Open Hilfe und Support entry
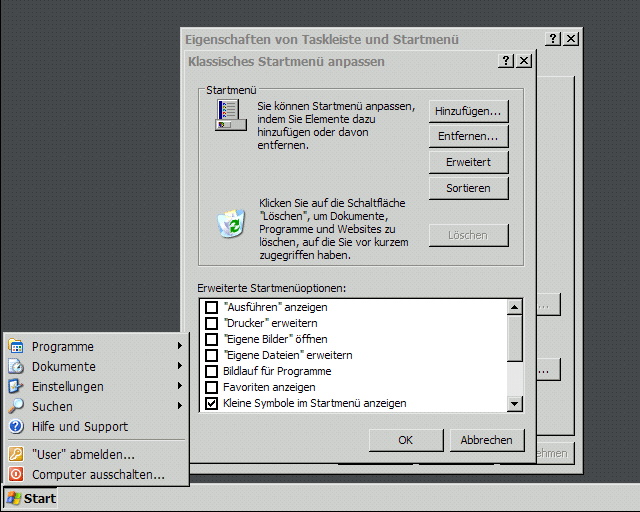 96,426
